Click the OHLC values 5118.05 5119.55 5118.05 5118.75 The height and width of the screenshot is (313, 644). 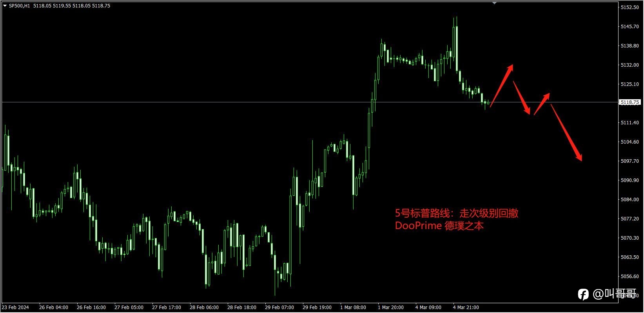tap(72, 6)
